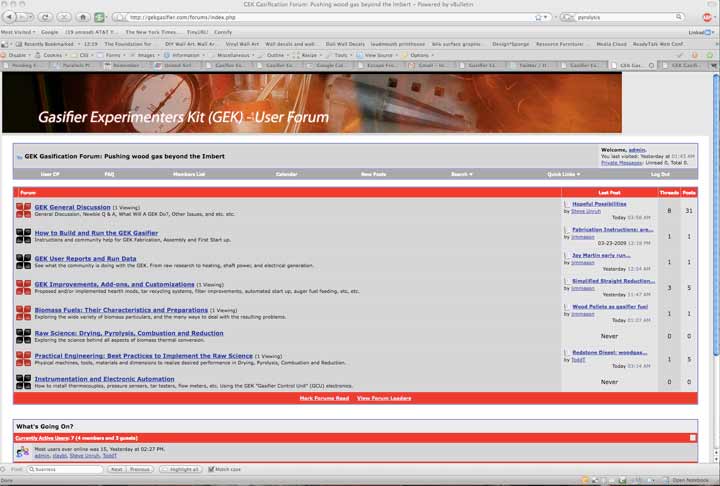Click the Gasifier Experimenters Kit banner image
This screenshot has width=720, height=486.
tap(312, 102)
